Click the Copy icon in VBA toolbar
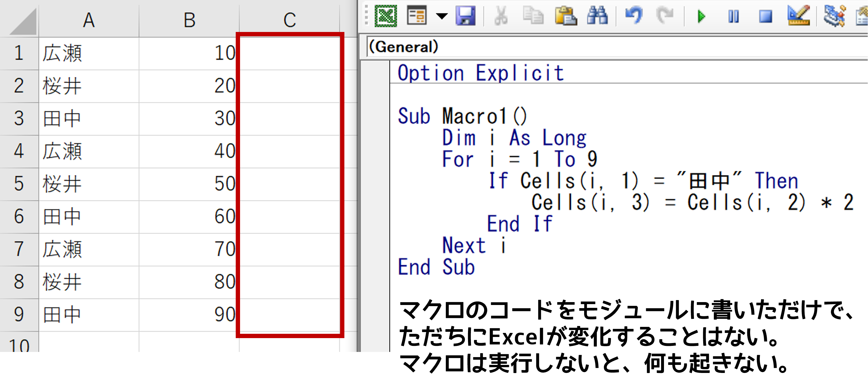This screenshot has width=868, height=379. (533, 16)
